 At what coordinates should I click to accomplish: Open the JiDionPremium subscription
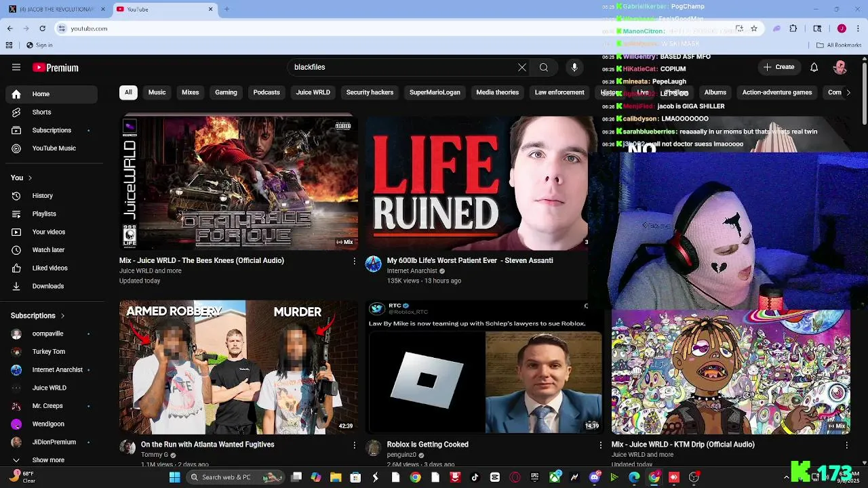point(52,442)
